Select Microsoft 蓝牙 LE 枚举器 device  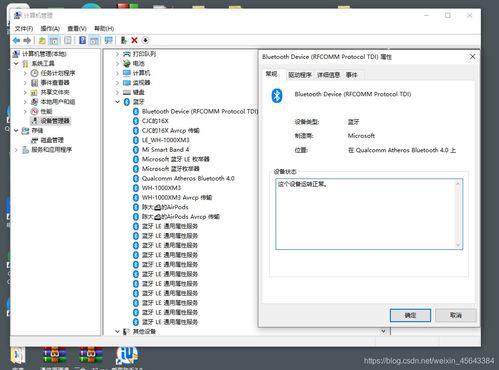coord(175,159)
